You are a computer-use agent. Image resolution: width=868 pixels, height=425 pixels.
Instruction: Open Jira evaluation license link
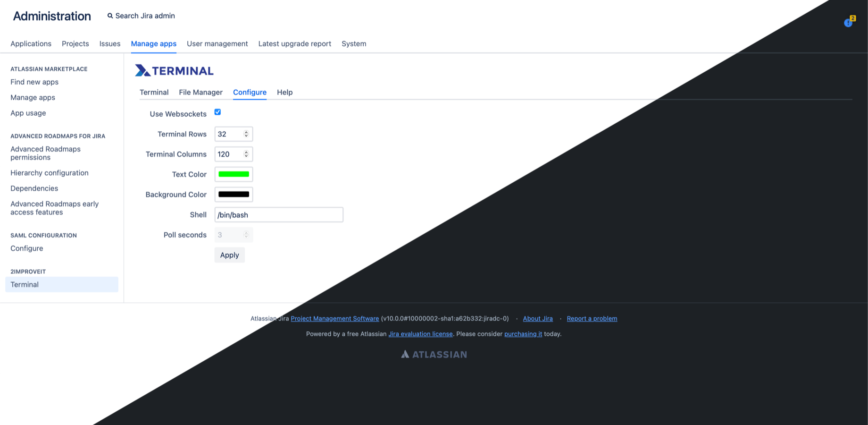pos(420,334)
